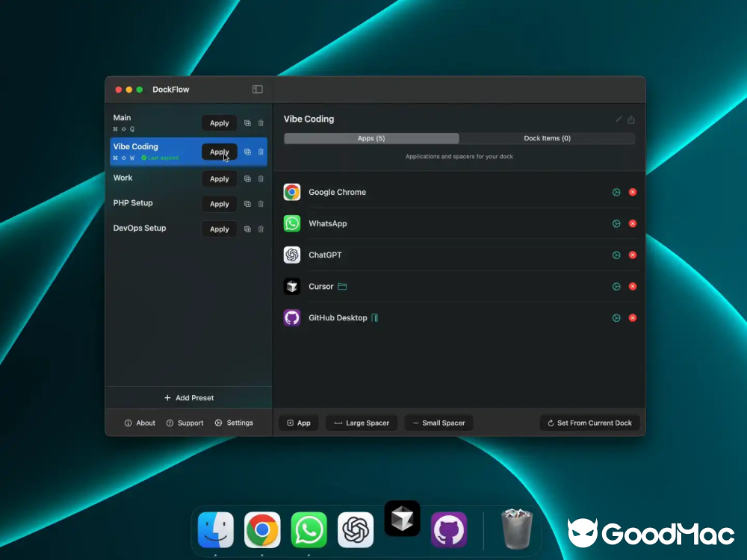747x560 pixels.
Task: Toggle the sidebar panel icon
Action: (x=257, y=90)
